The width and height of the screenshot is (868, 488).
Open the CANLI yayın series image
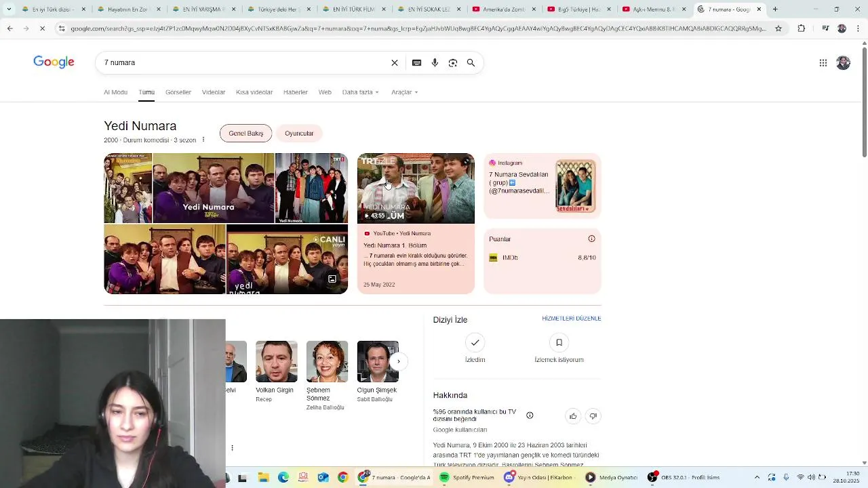[x=287, y=260]
